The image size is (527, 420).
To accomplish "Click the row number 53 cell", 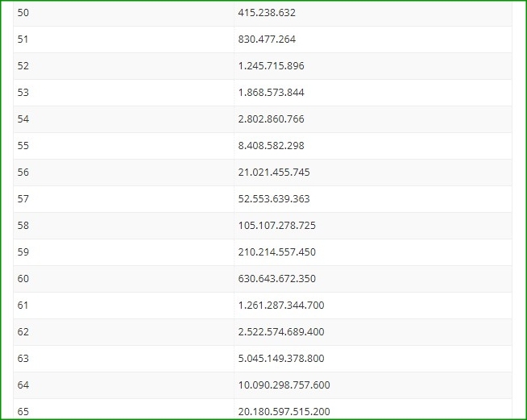I will tap(123, 93).
